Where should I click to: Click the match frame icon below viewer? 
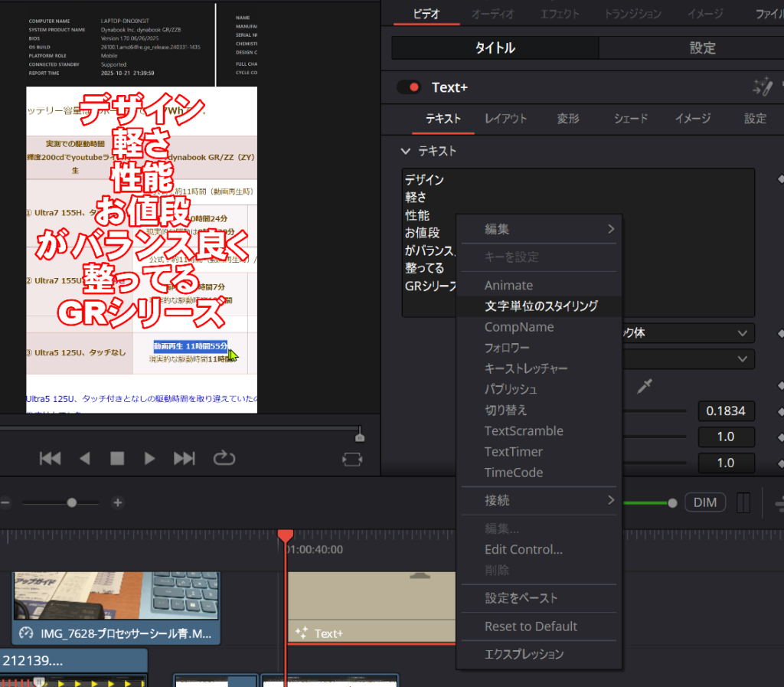coord(352,459)
